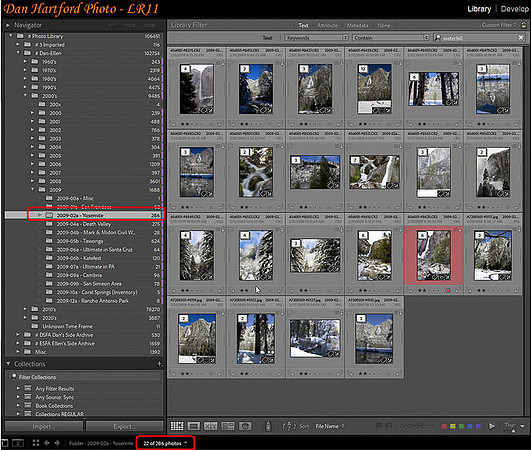531x450 pixels.
Task: Switch to Develop module
Action: [x=514, y=9]
